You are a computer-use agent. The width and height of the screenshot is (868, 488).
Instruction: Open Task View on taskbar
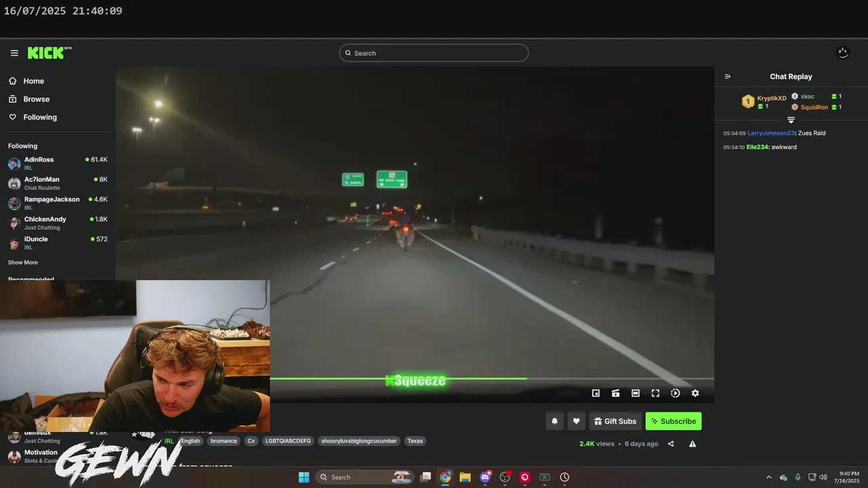click(x=426, y=477)
